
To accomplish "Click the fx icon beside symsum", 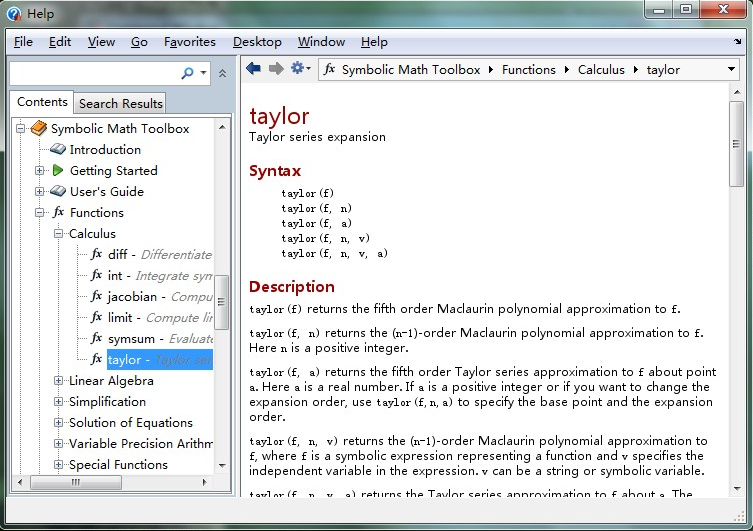I will point(97,338).
